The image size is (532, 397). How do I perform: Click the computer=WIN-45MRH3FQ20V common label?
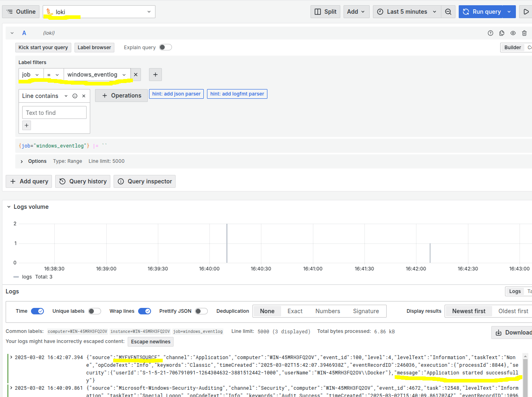point(77,331)
